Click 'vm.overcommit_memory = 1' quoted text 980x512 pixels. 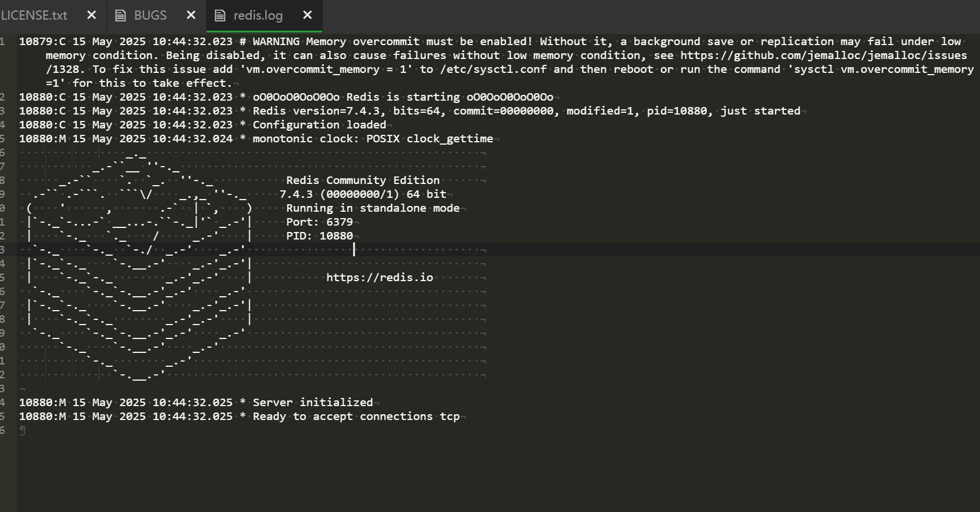pos(326,69)
